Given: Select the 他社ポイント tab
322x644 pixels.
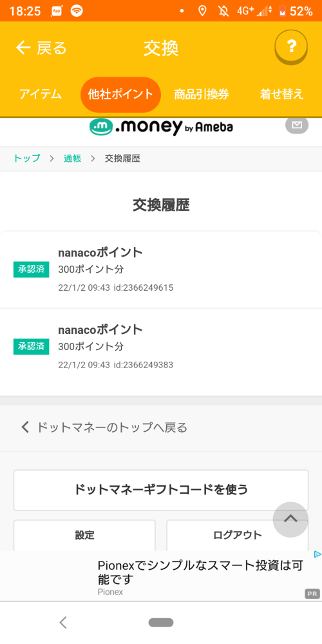Looking at the screenshot, I should 120,95.
